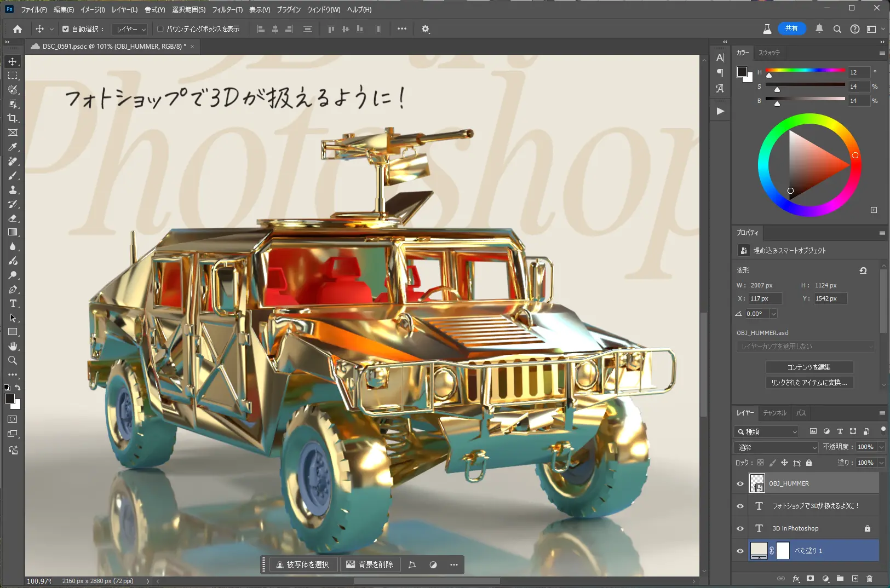Delete layer with the trash icon

870,578
